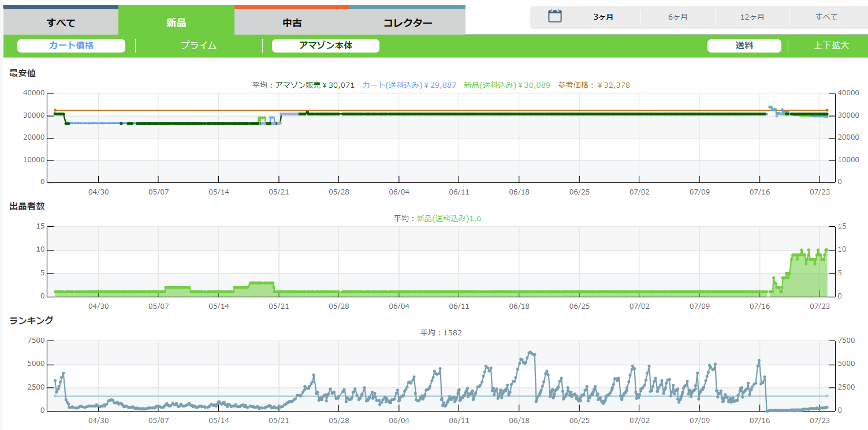The height and width of the screenshot is (430, 868).
Task: Show the すべて period of history
Action: tap(826, 17)
